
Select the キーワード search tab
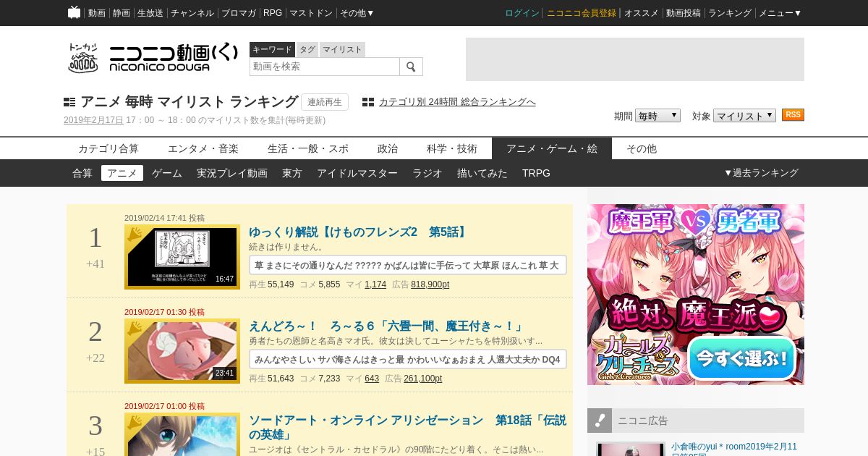[272, 49]
